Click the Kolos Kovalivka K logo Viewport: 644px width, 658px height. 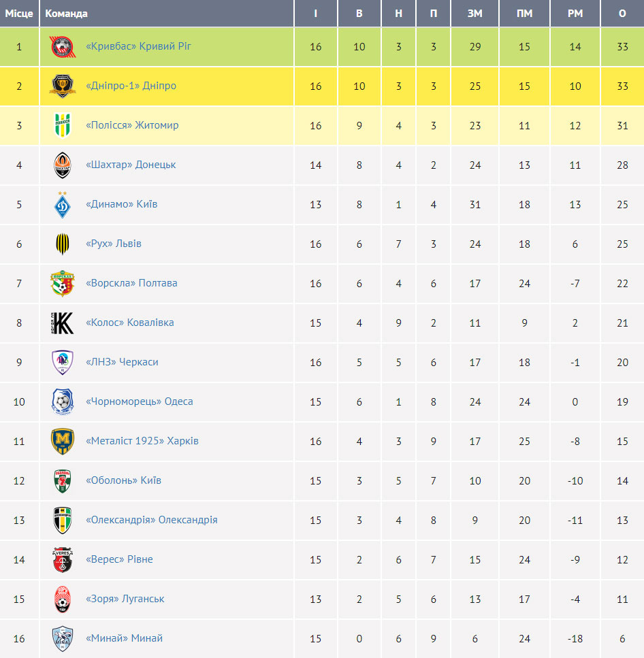pyautogui.click(x=63, y=323)
